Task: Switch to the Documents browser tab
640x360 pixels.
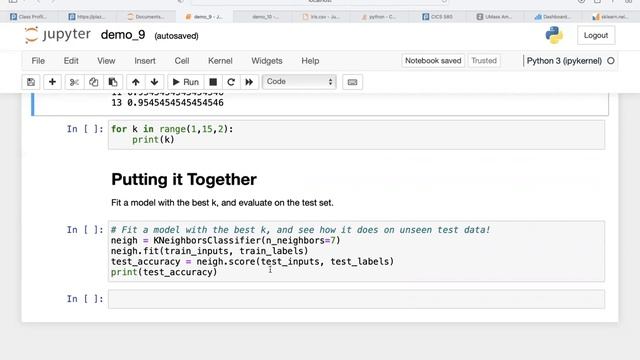Action: 146,17
